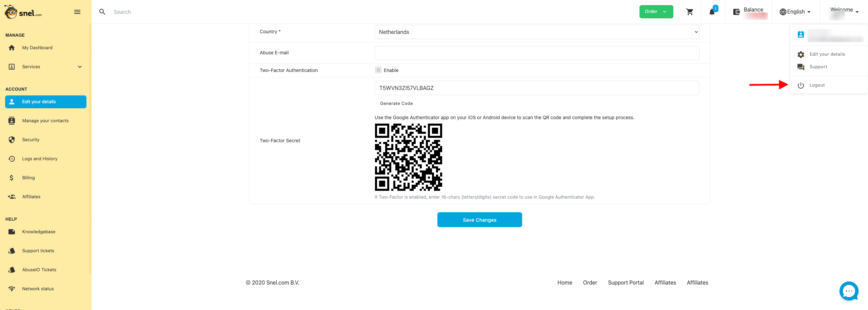Click the globe language icon
This screenshot has width=868, height=310.
point(783,12)
